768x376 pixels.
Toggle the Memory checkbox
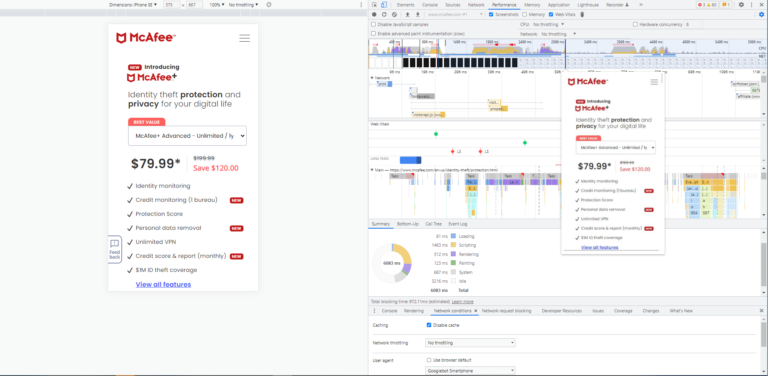[525, 14]
